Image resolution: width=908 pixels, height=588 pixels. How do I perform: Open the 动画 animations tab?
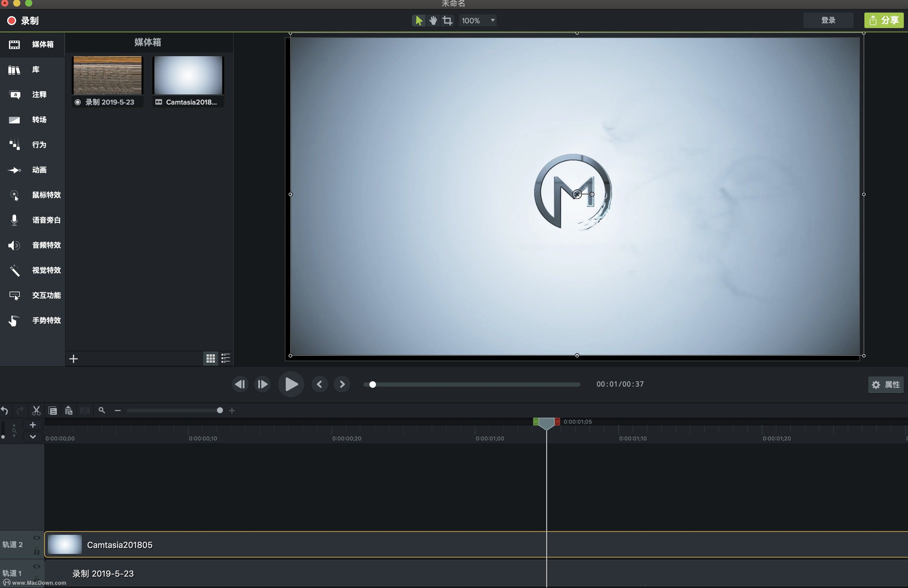(32, 170)
